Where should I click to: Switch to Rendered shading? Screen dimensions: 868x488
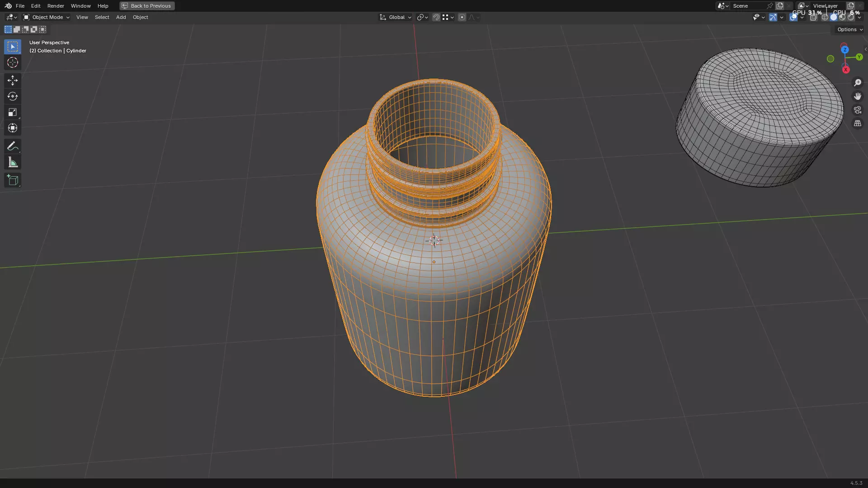851,17
